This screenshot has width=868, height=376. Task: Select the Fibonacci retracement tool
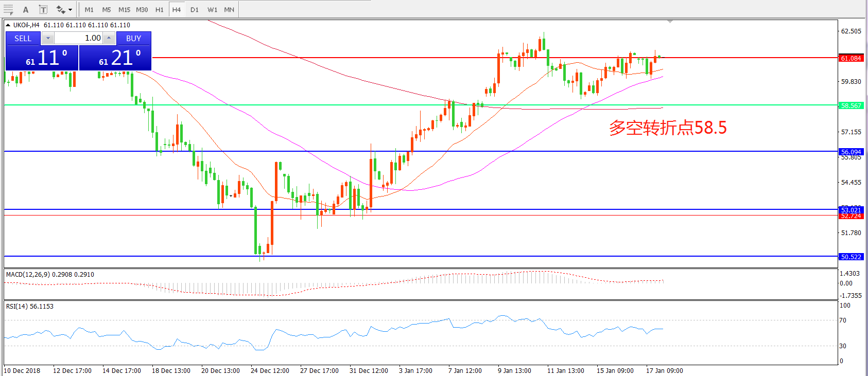8,10
